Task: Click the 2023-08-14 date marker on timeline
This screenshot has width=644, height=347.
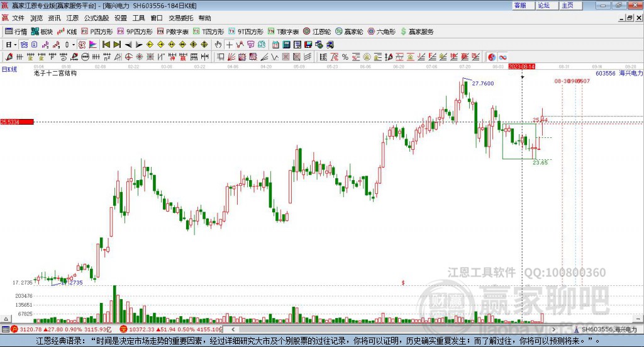Action: [x=521, y=66]
